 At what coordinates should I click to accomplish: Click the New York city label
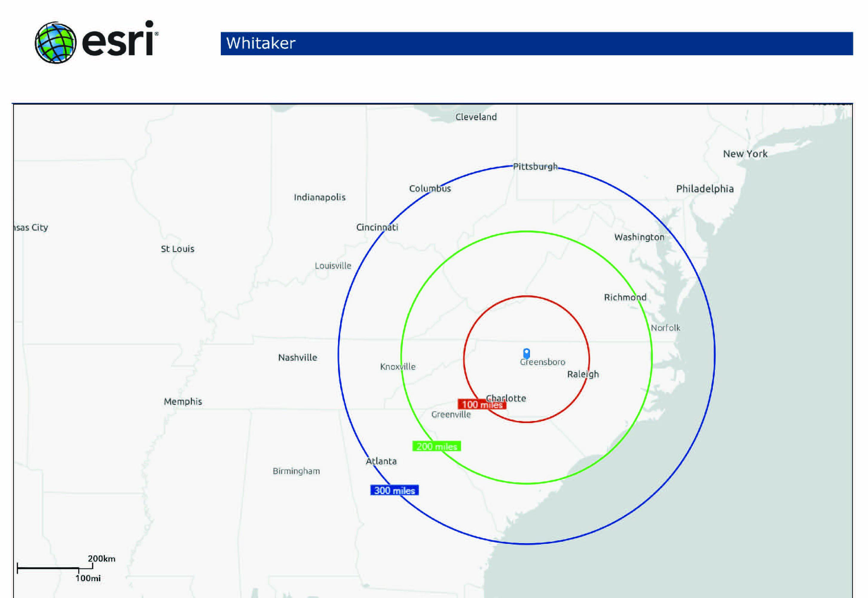745,154
